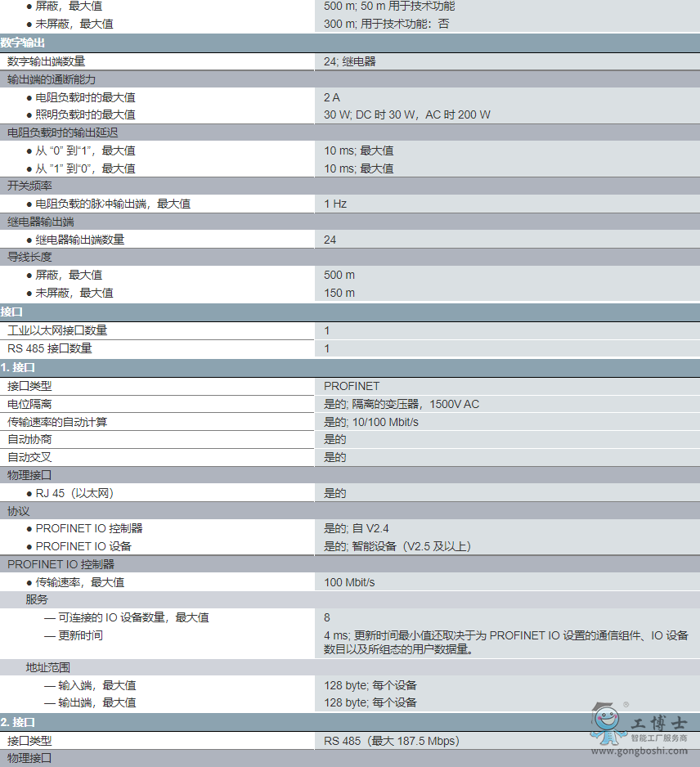
Task: Click the 数字输出端数量 row label
Action: pos(47,61)
